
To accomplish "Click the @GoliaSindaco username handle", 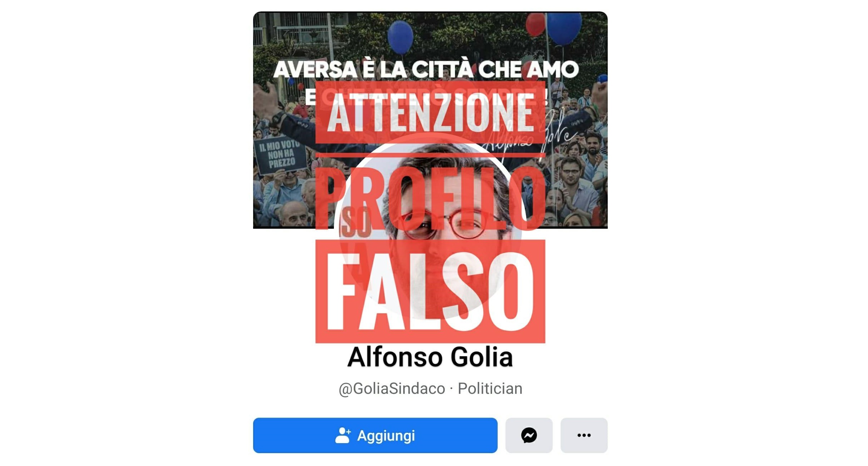I will [x=392, y=388].
